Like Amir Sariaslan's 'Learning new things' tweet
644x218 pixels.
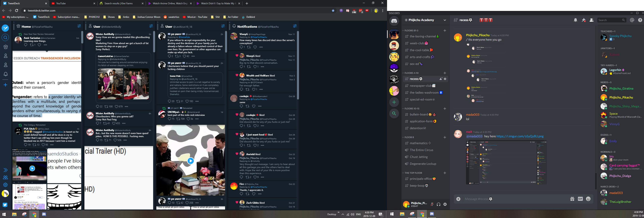click(39, 45)
